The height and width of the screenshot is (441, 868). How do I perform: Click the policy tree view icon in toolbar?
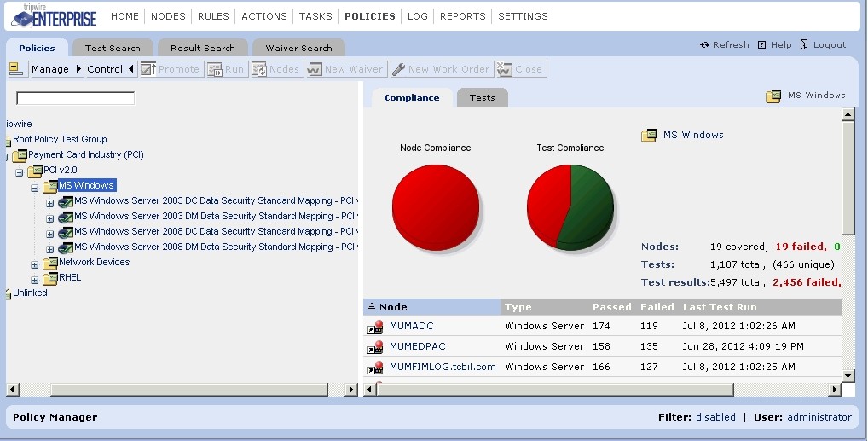(x=16, y=69)
